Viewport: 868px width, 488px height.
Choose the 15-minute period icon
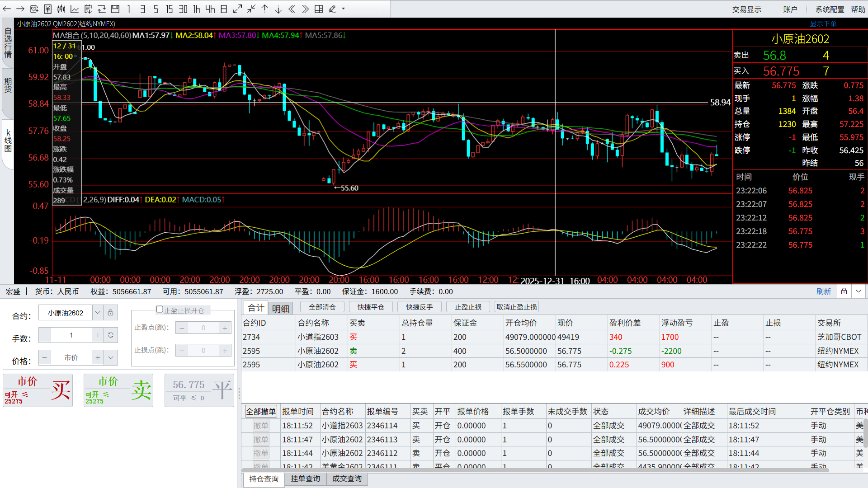169,9
